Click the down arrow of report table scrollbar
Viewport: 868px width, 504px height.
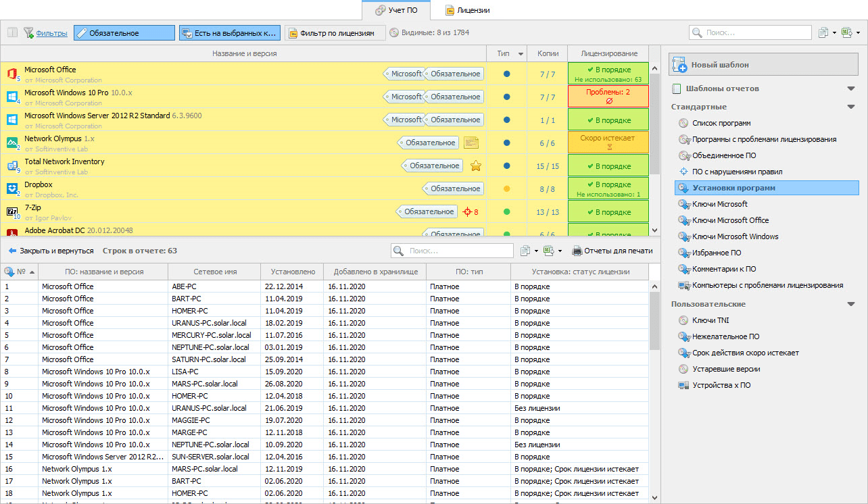point(654,497)
